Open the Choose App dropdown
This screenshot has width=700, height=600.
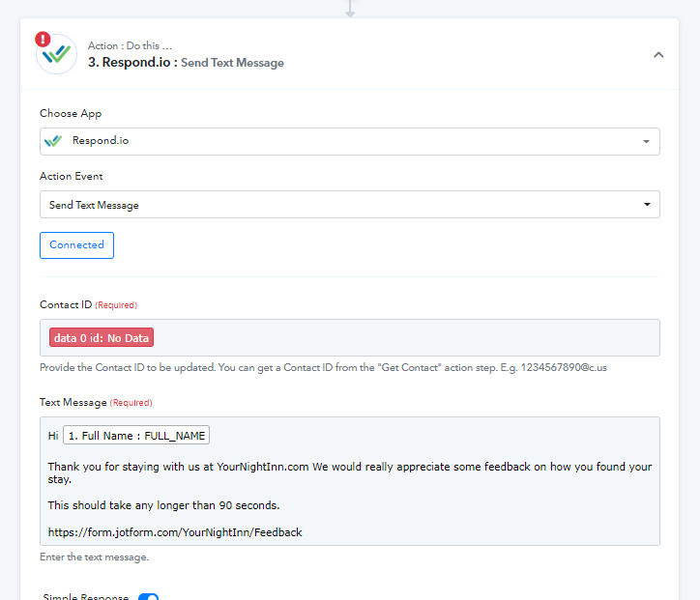pos(348,141)
